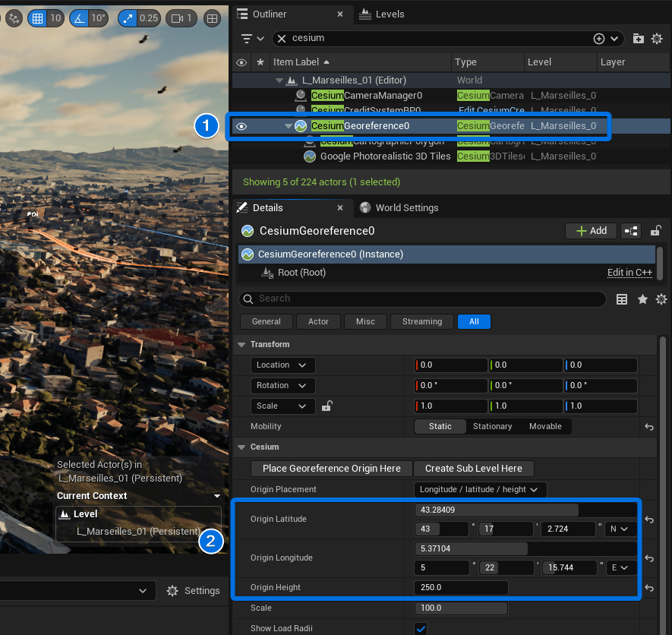This screenshot has width=672, height=635.
Task: Click the Outliner add folder icon
Action: [639, 38]
